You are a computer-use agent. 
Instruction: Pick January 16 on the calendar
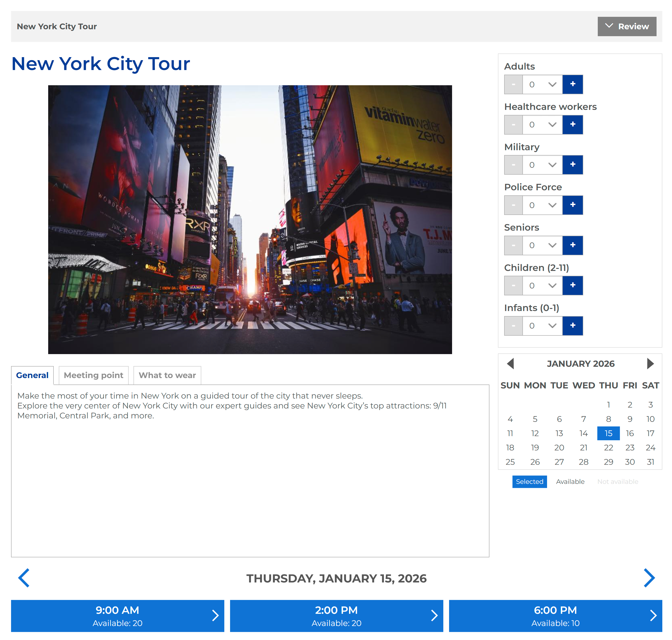click(x=630, y=433)
